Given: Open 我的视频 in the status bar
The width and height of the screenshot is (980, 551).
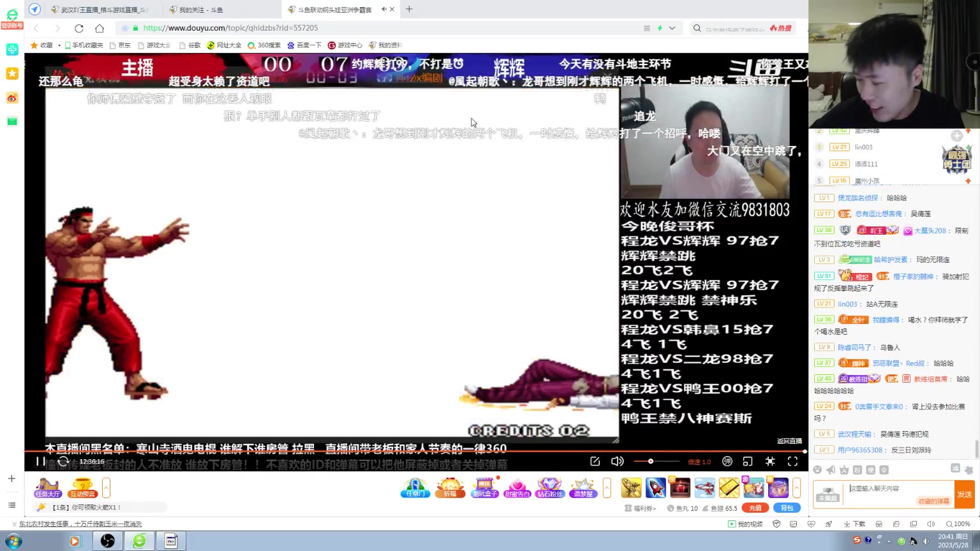Looking at the screenshot, I should tap(745, 524).
